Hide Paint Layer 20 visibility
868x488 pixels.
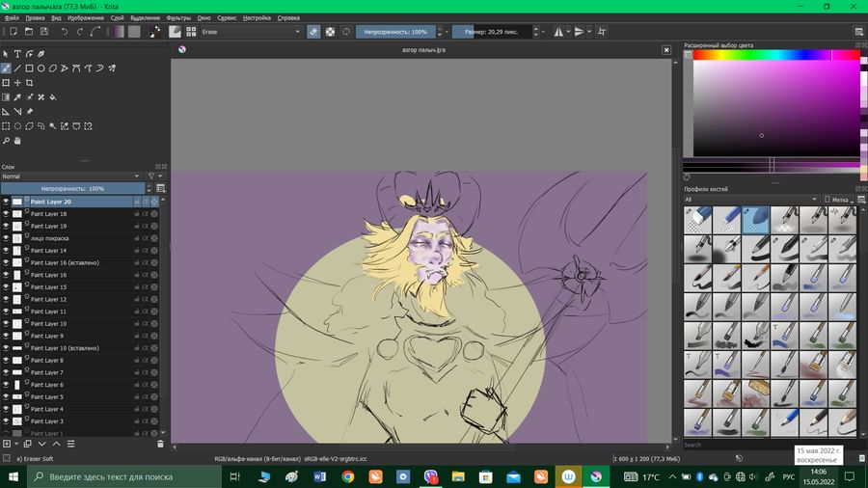pos(6,202)
